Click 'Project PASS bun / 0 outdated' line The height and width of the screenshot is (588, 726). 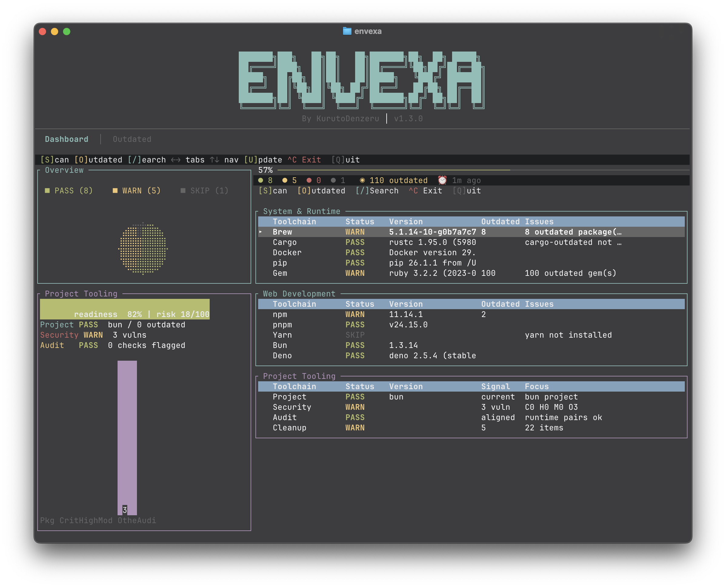tap(113, 325)
